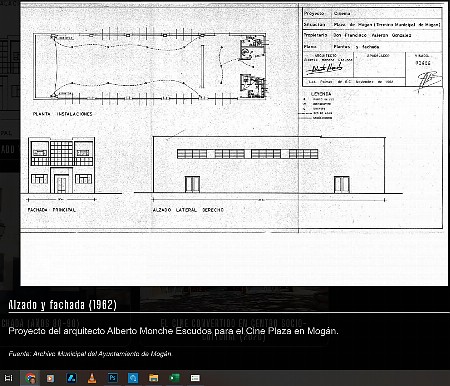Switch to the Google Chrome taskbar icon

tap(30, 378)
